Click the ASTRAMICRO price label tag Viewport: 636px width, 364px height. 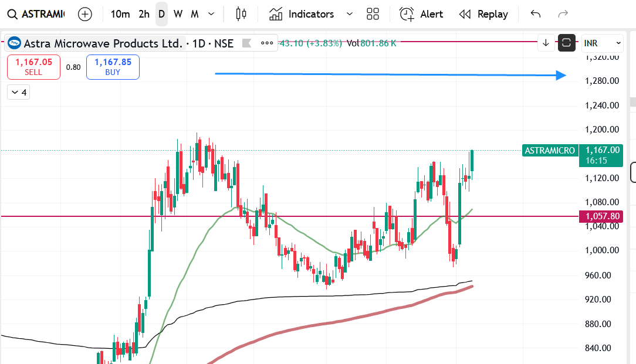(x=550, y=151)
